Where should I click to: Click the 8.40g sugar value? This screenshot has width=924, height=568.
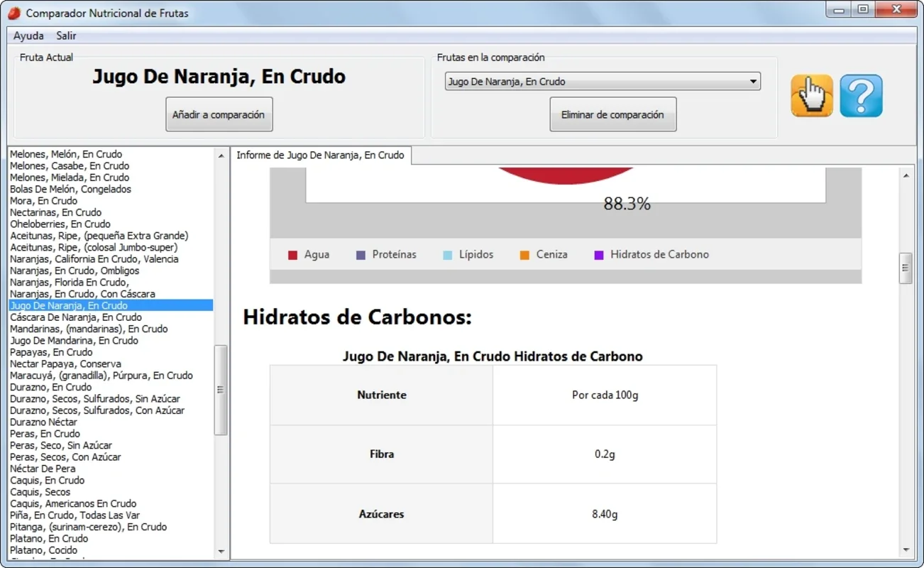point(605,514)
